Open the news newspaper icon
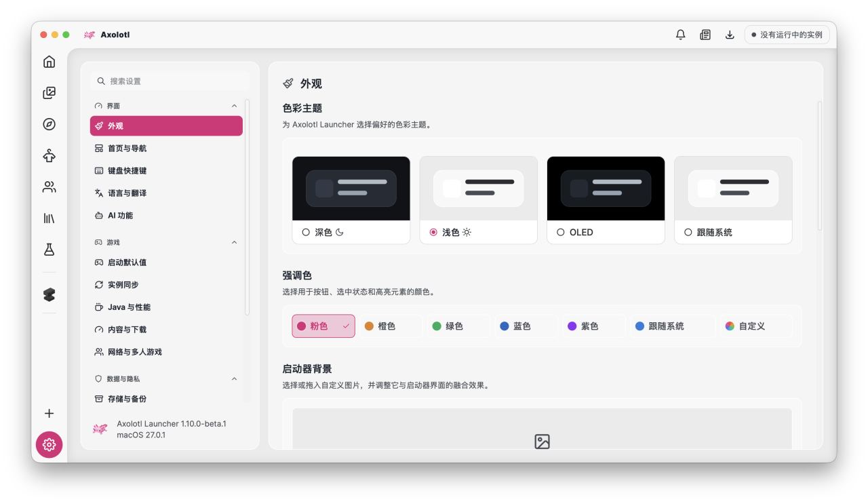Screen dimensions: 868x504 [705, 35]
